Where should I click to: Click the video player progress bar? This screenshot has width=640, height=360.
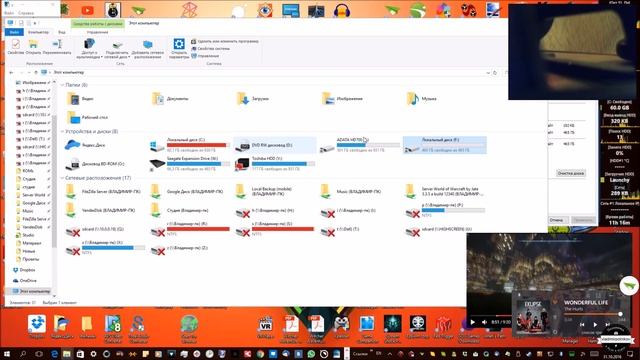(490, 316)
